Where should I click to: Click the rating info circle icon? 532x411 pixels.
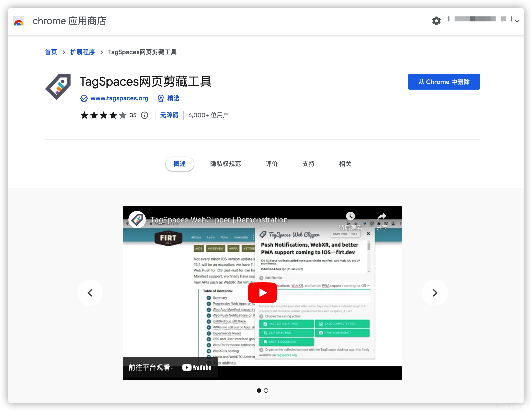tap(145, 115)
